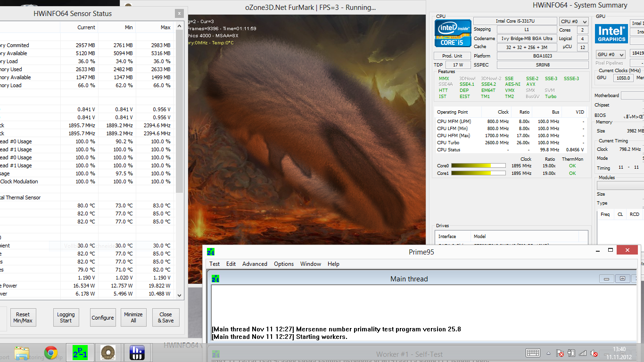Image resolution: width=644 pixels, height=362 pixels.
Task: Close the HWiNFO64 Sensor Status window
Action: 179,14
